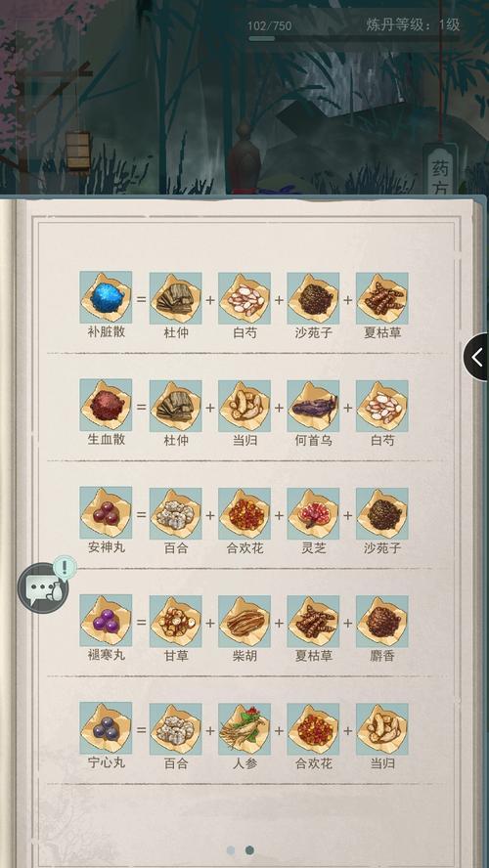Expand the side panel arrow chevron
The width and height of the screenshot is (489, 868).
(476, 357)
